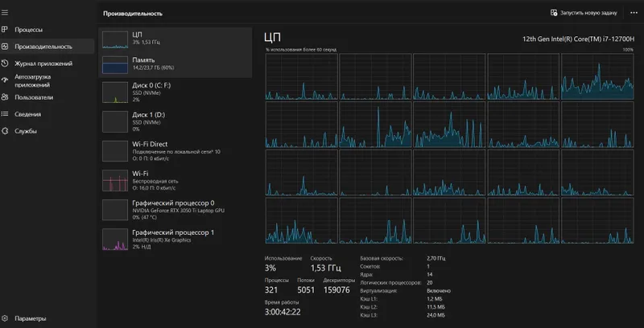Click the Логических процессоров value 20

click(x=430, y=283)
